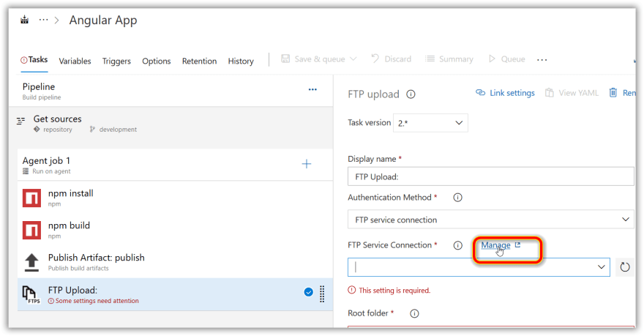Toggle the FTP Upload task checkmark
Image resolution: width=644 pixels, height=336 pixels.
point(308,292)
